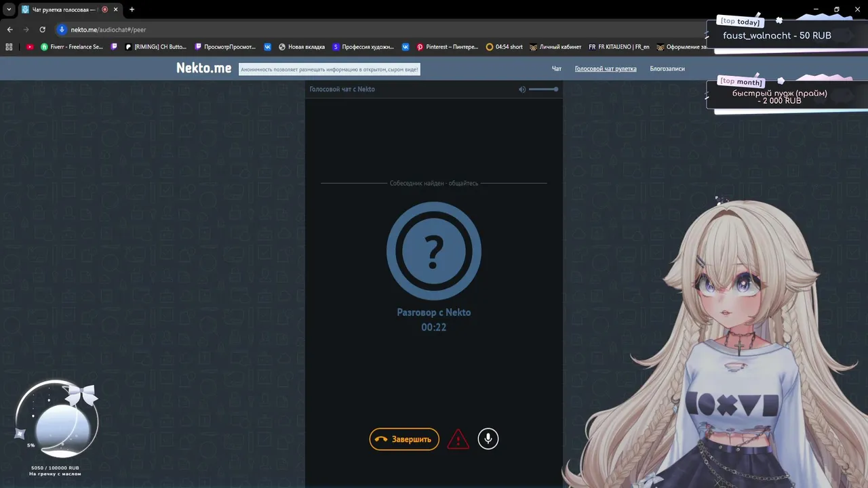The image size is (868, 488).
Task: Open the Новая вкладка bookmark
Action: 302,47
